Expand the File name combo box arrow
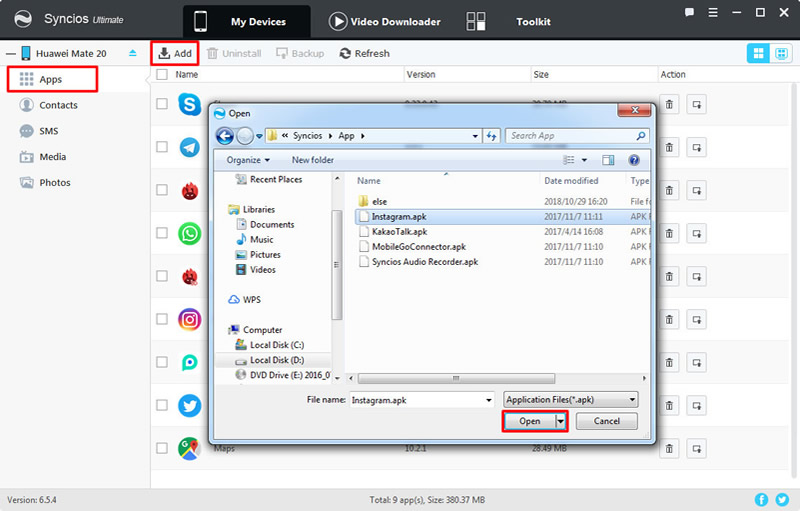This screenshot has width=800, height=511. coord(489,400)
